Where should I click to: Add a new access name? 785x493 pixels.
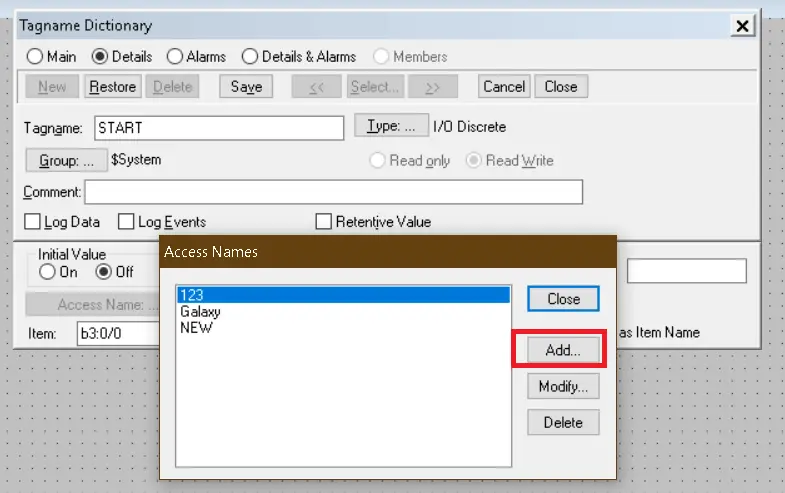click(563, 350)
